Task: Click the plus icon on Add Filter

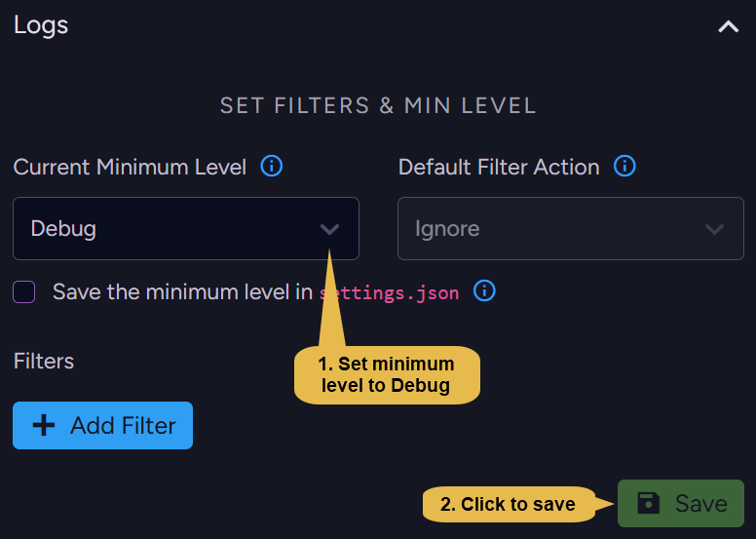Action: [x=44, y=426]
